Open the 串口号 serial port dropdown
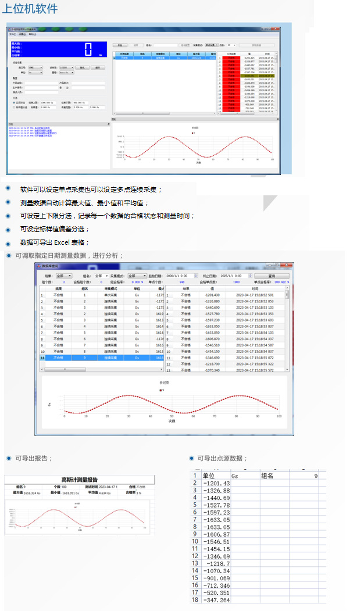364x611 pixels. (35, 67)
